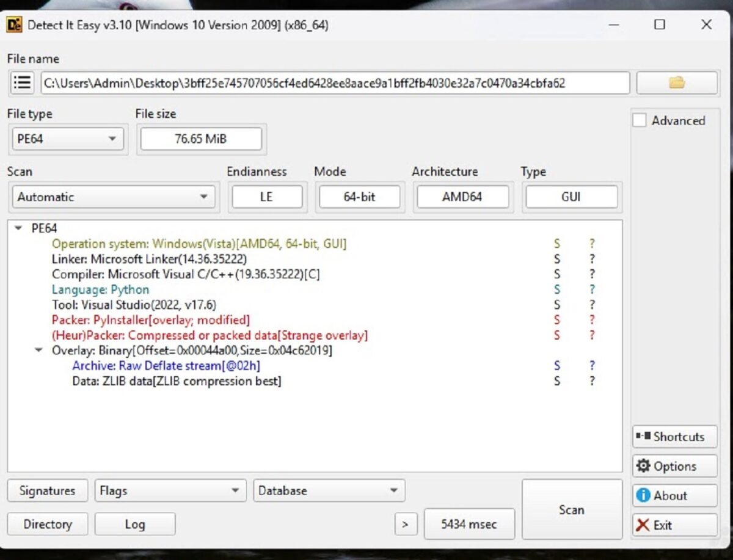Open the Options gear button

pos(674,466)
